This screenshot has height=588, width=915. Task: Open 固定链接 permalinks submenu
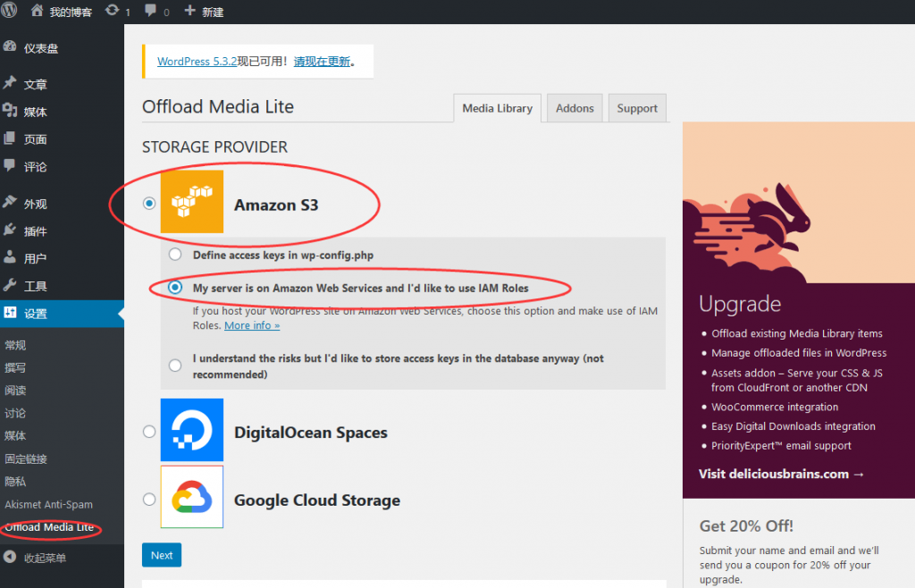coord(26,459)
